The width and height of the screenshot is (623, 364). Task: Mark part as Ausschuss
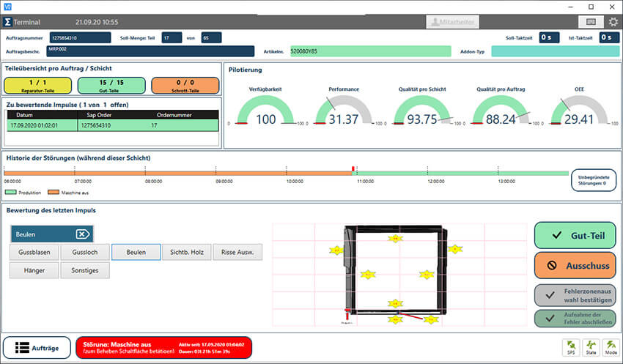click(x=575, y=265)
